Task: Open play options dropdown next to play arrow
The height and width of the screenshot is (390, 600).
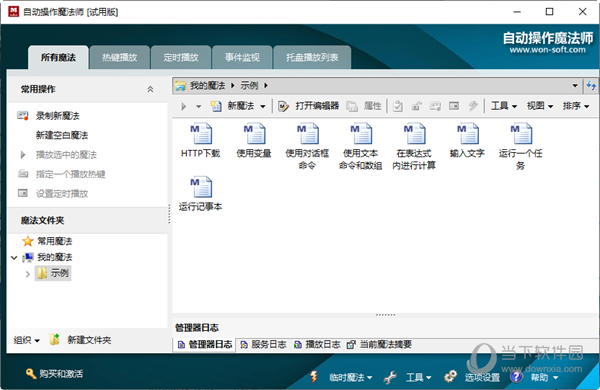Action: click(198, 106)
